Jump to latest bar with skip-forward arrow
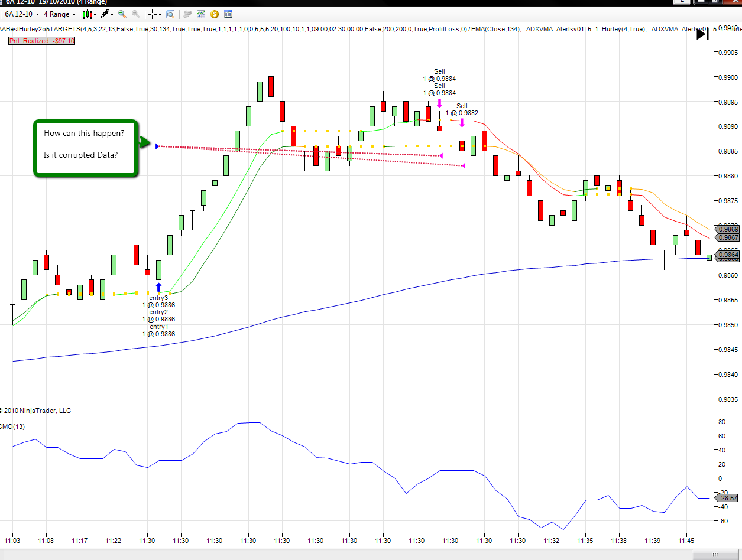 tap(702, 34)
